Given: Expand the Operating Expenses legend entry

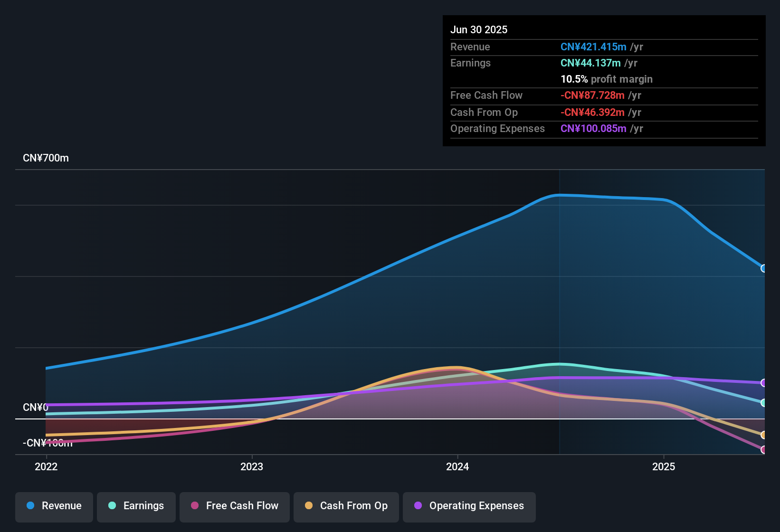Looking at the screenshot, I should point(469,506).
